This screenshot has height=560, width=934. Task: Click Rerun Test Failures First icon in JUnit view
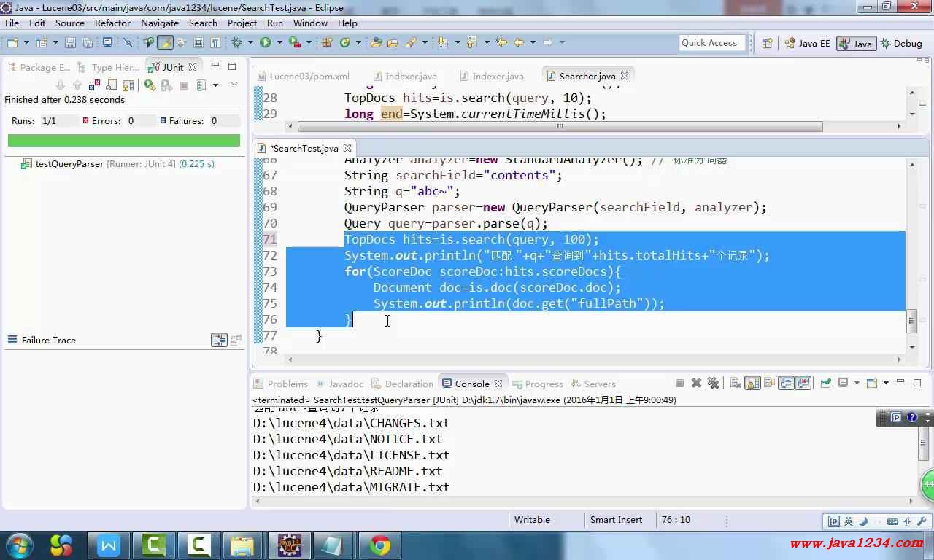pos(166,85)
